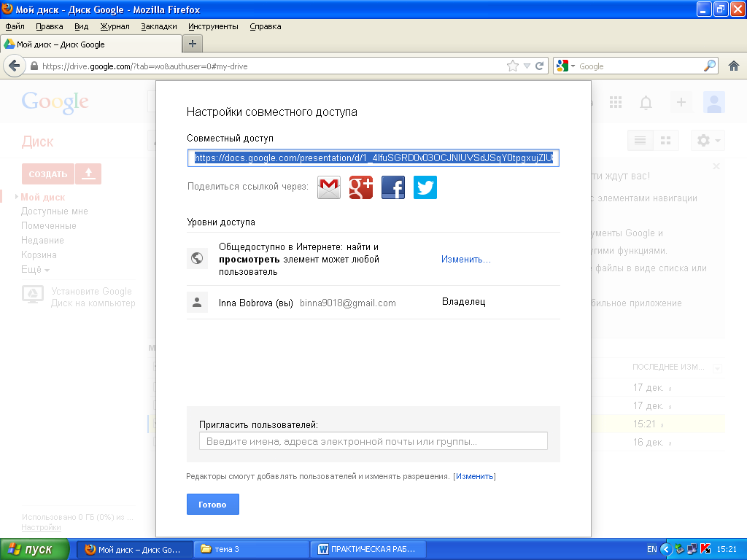The height and width of the screenshot is (560, 747).
Task: Open the Инструменты menu
Action: click(x=213, y=27)
